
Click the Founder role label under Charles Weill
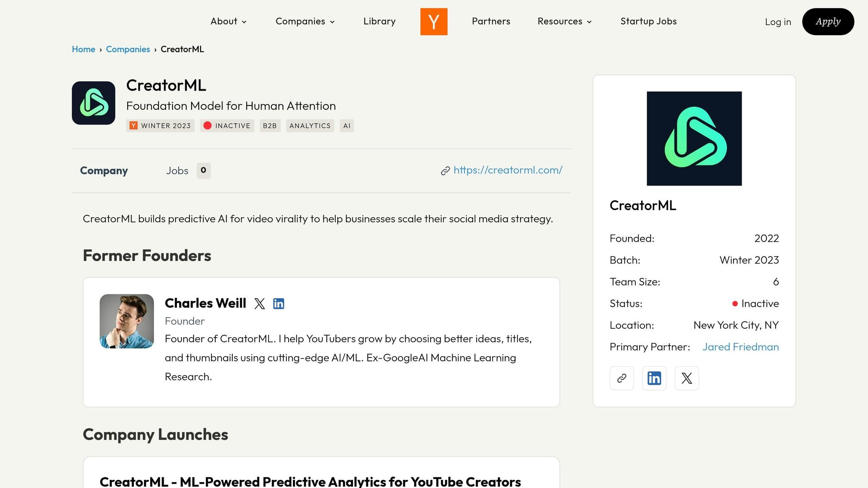184,321
